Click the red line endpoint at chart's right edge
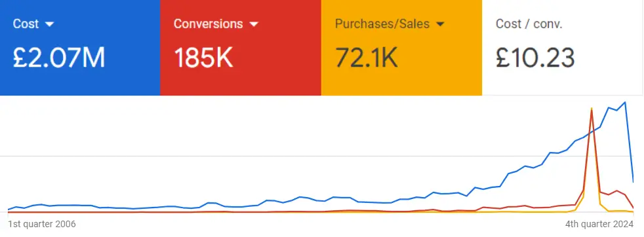The height and width of the screenshot is (237, 644). click(x=633, y=208)
